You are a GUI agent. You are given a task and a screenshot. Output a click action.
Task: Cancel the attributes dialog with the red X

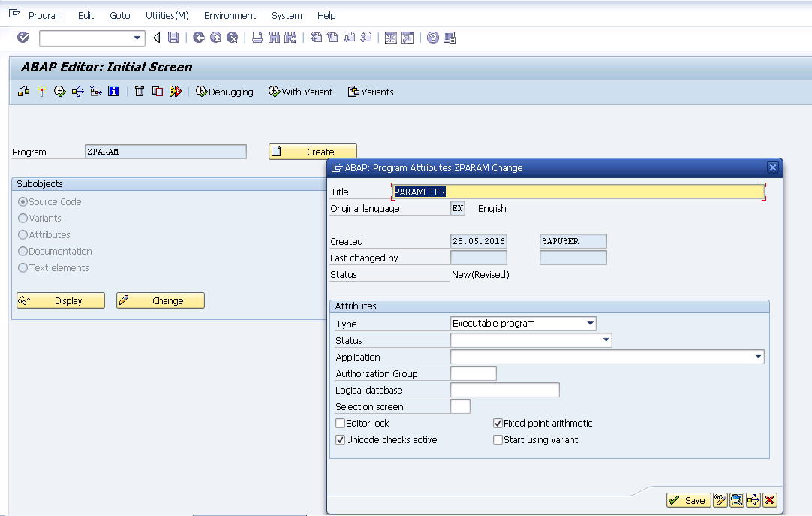[x=769, y=499]
